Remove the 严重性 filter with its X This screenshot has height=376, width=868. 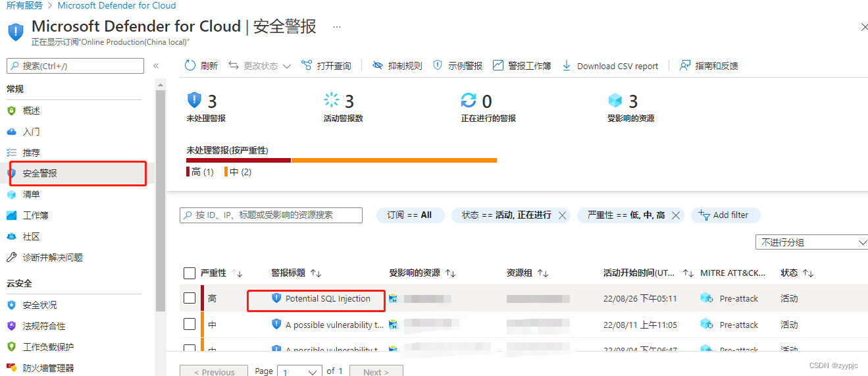[x=675, y=215]
